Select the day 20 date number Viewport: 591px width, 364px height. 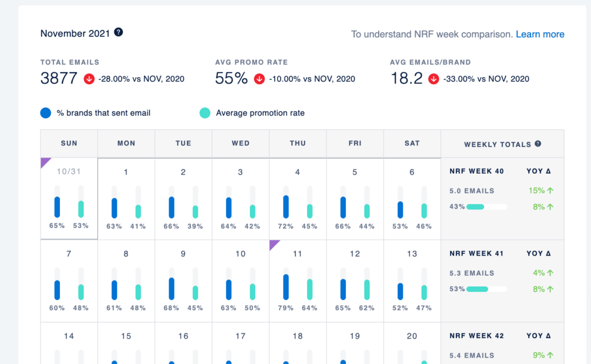click(x=412, y=336)
